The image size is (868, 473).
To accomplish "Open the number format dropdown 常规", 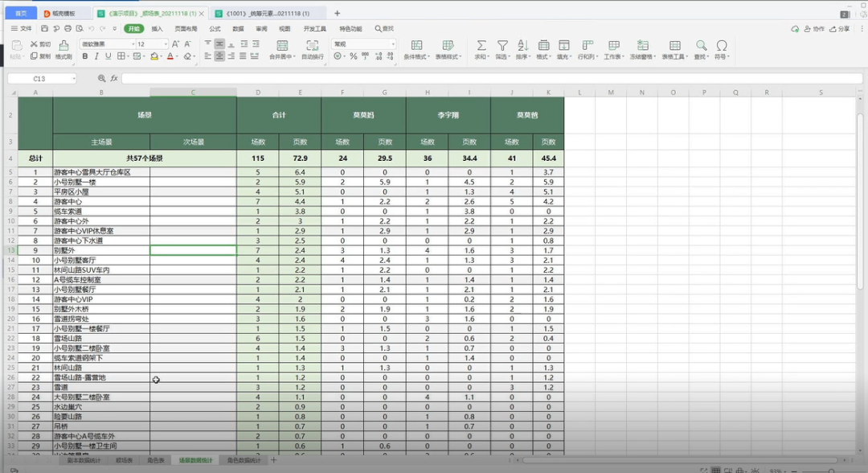I will pyautogui.click(x=393, y=43).
